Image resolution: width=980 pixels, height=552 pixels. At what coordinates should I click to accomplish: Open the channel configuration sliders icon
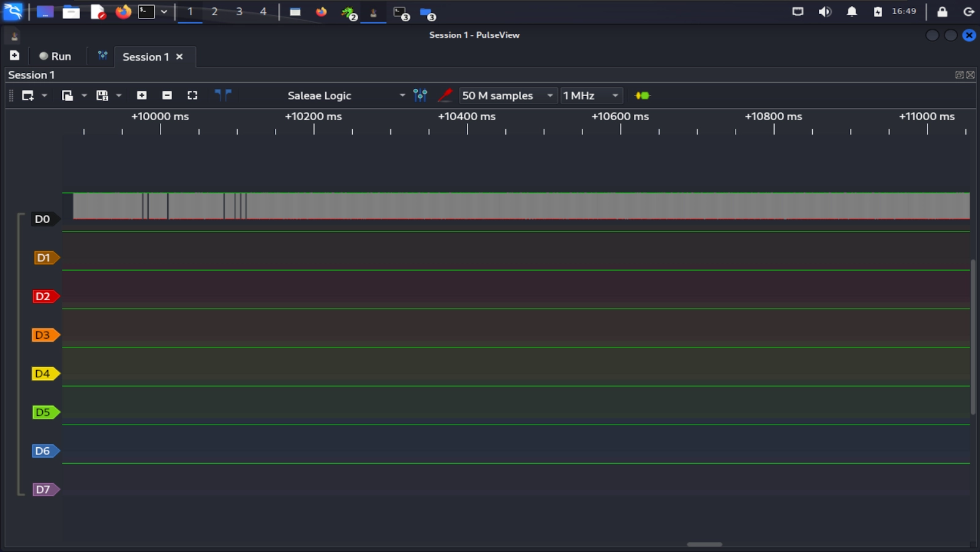tap(420, 95)
